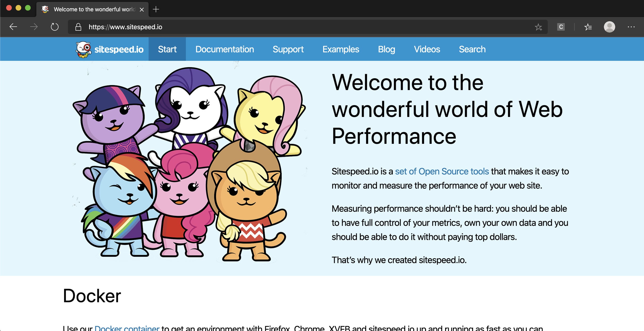The width and height of the screenshot is (644, 331).
Task: Open the Search navigation item
Action: coord(472,49)
